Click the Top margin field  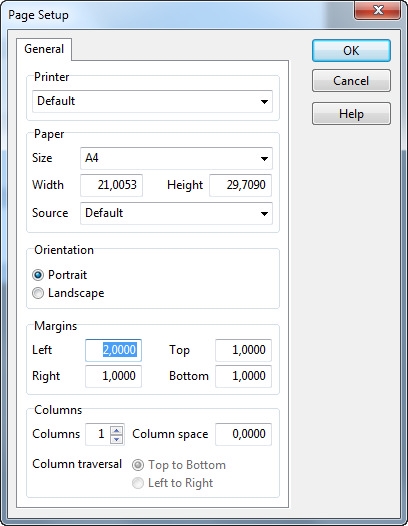[244, 350]
